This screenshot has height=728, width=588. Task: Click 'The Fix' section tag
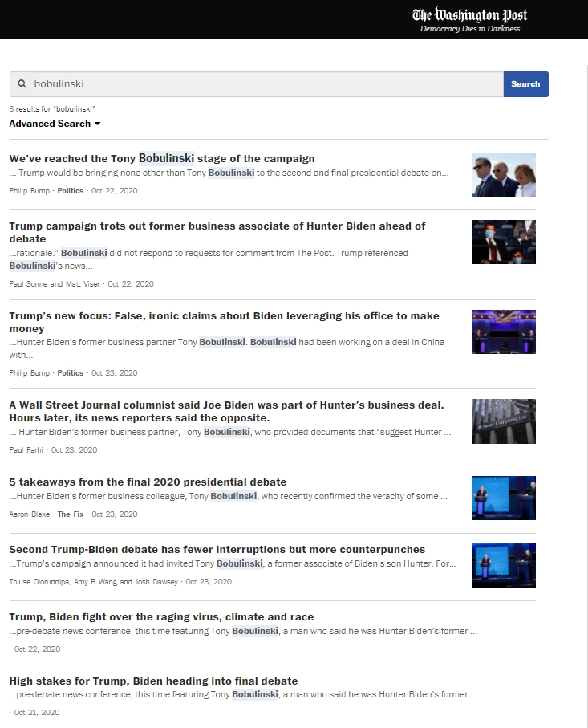tap(71, 514)
